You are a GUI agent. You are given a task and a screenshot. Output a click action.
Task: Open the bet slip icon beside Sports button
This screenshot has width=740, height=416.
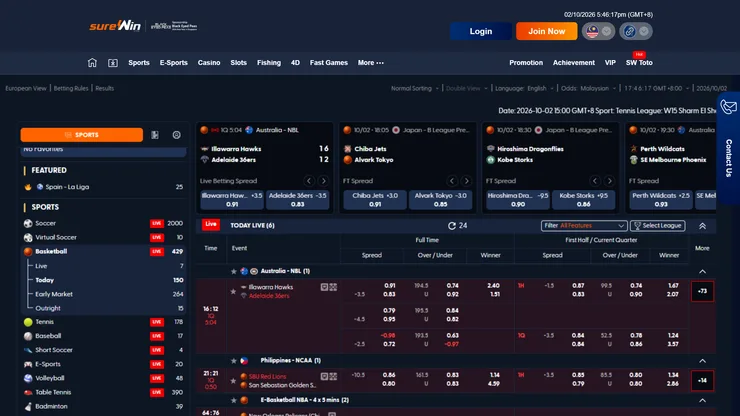155,135
